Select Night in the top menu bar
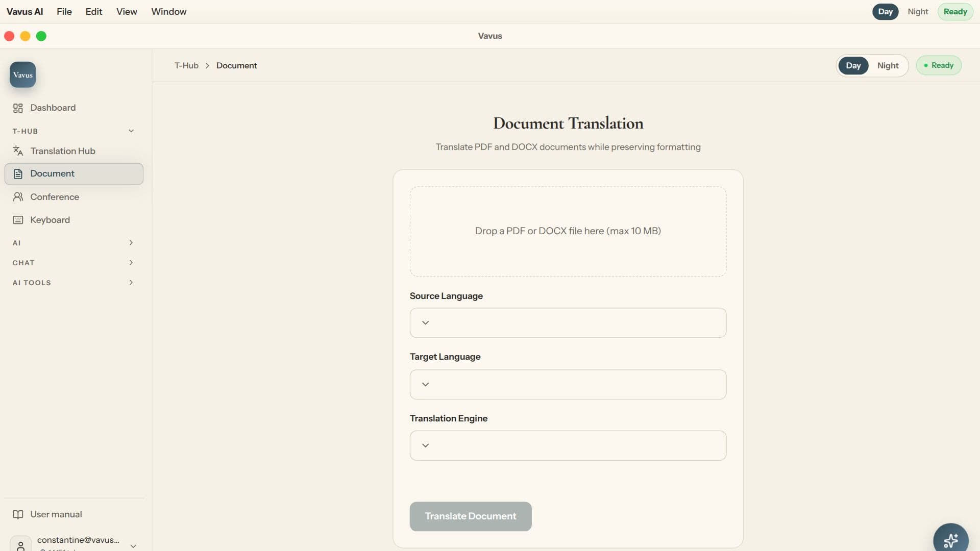The width and height of the screenshot is (980, 551). coord(918,12)
